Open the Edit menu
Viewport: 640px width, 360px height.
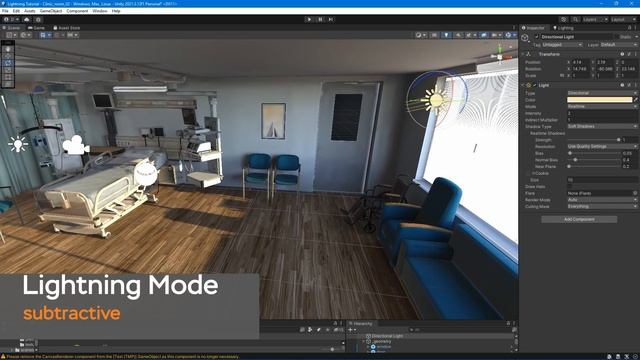pos(16,11)
